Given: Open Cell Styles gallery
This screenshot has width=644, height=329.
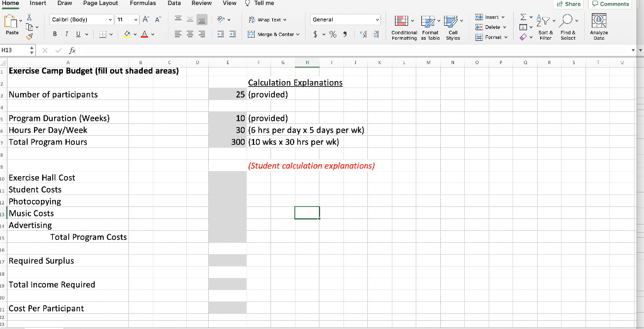Looking at the screenshot, I should [x=453, y=28].
